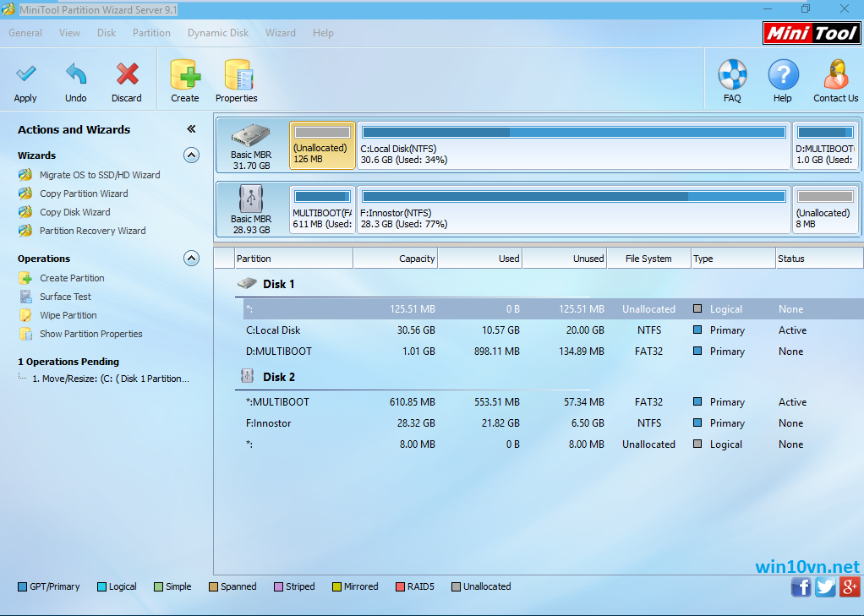This screenshot has width=864, height=616.
Task: Select the 125.51 MB unallocated row
Action: pos(553,309)
